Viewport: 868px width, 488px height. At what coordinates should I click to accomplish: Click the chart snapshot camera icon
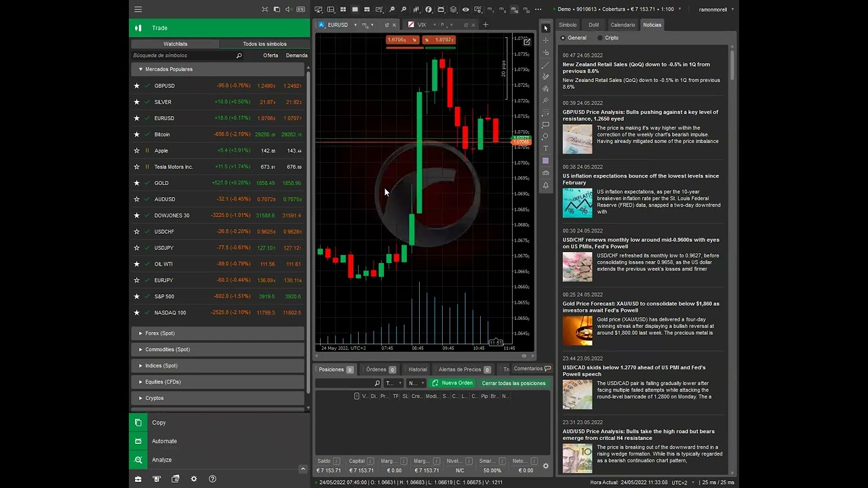click(x=546, y=173)
